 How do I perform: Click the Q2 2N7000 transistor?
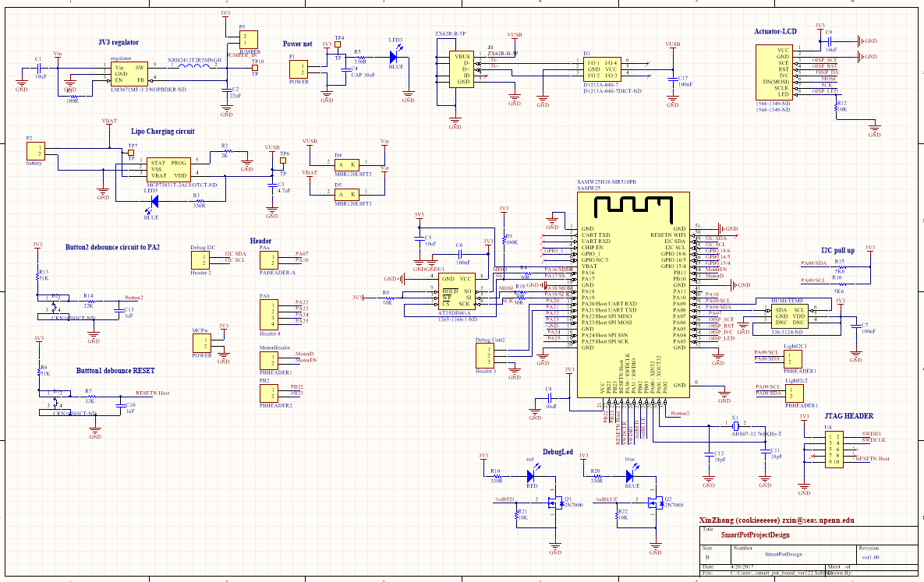pyautogui.click(x=655, y=503)
